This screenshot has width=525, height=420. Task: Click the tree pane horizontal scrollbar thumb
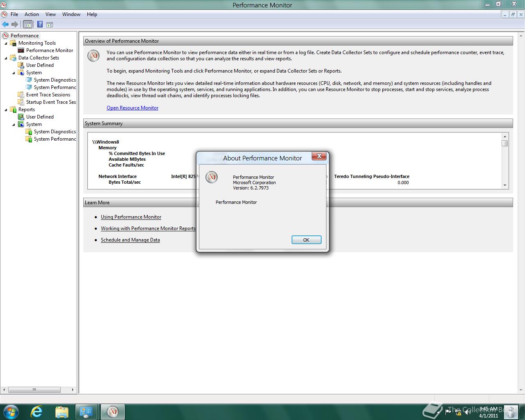tap(34, 390)
